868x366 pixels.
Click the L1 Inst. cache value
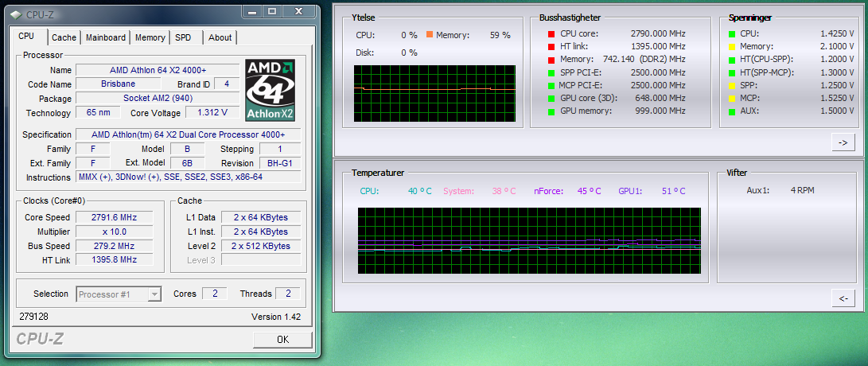click(261, 232)
